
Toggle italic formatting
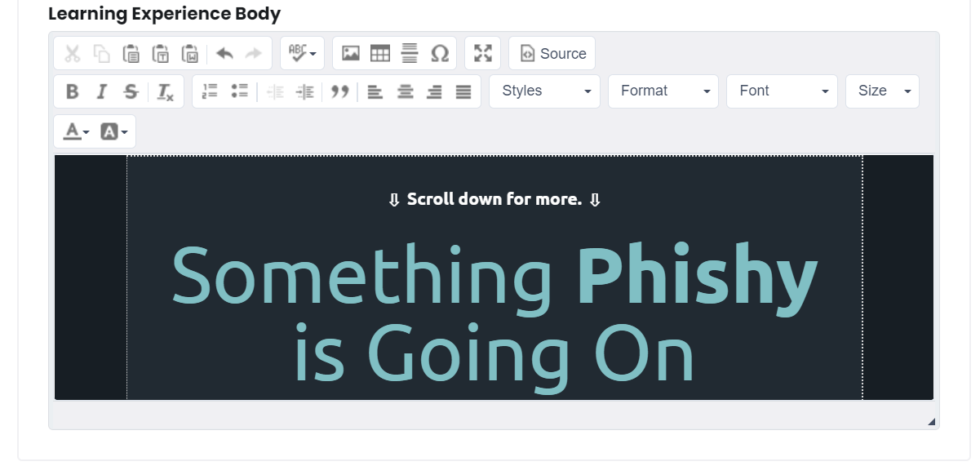pos(101,91)
